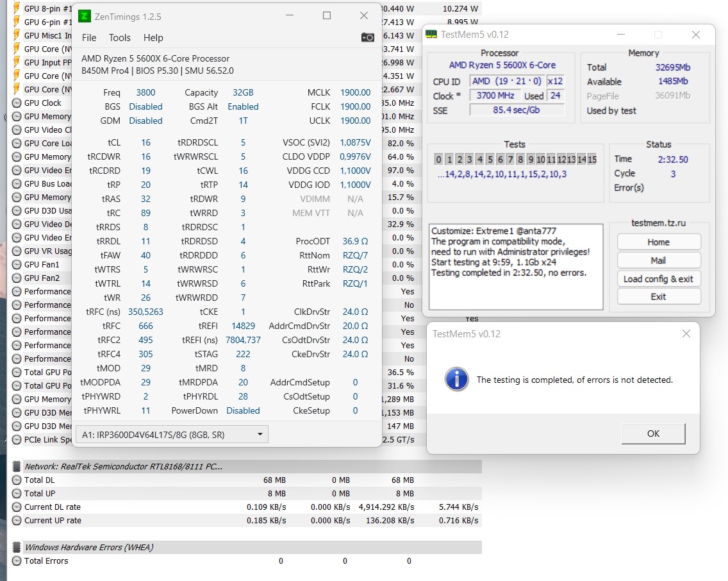Click the lightning icon beside GPU Misc1 Input
The image size is (728, 581).
tap(17, 35)
